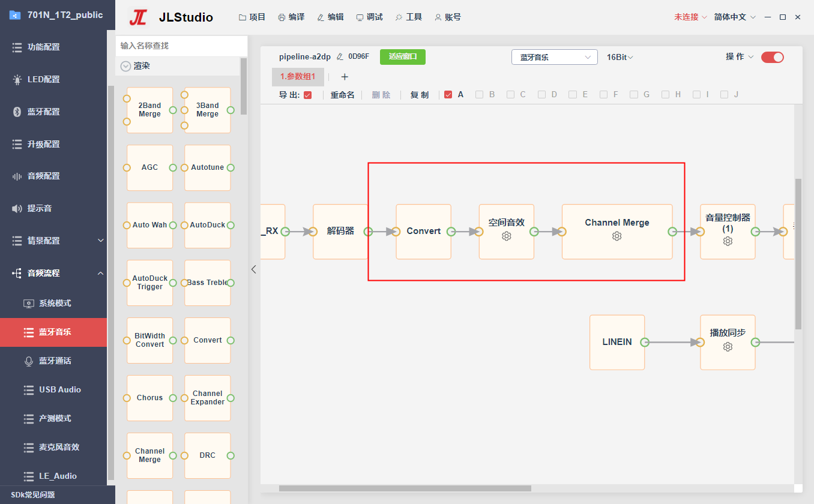814x504 pixels.
Task: Open the 蓝牙音乐 dropdown
Action: click(x=555, y=57)
